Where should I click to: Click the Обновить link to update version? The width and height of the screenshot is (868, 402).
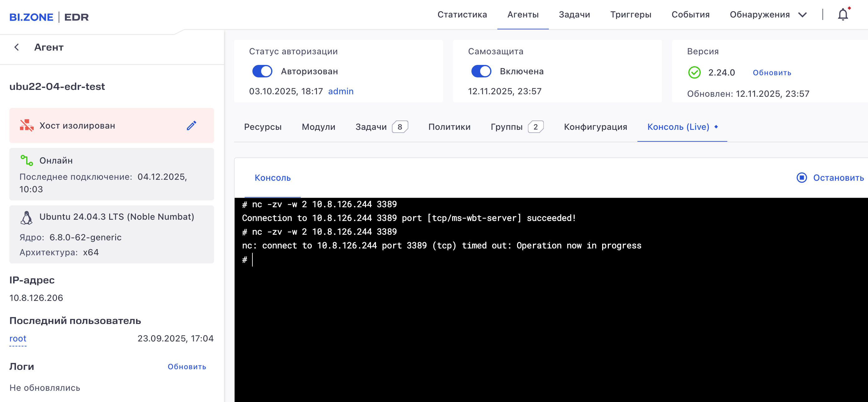(772, 72)
